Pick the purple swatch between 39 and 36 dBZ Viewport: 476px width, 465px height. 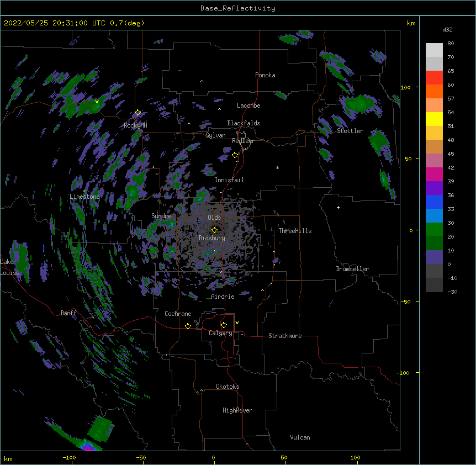pos(434,188)
